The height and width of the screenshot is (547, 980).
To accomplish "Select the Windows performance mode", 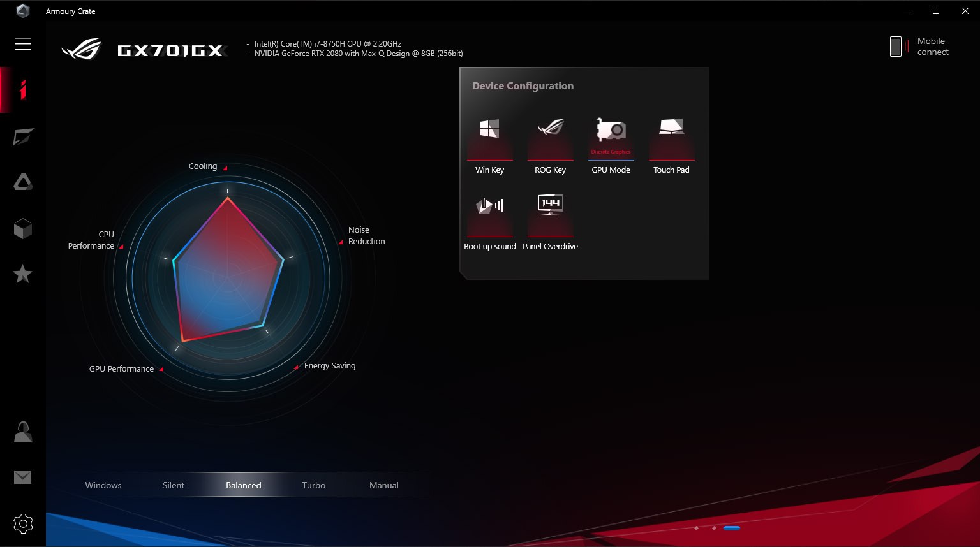I will coord(103,485).
